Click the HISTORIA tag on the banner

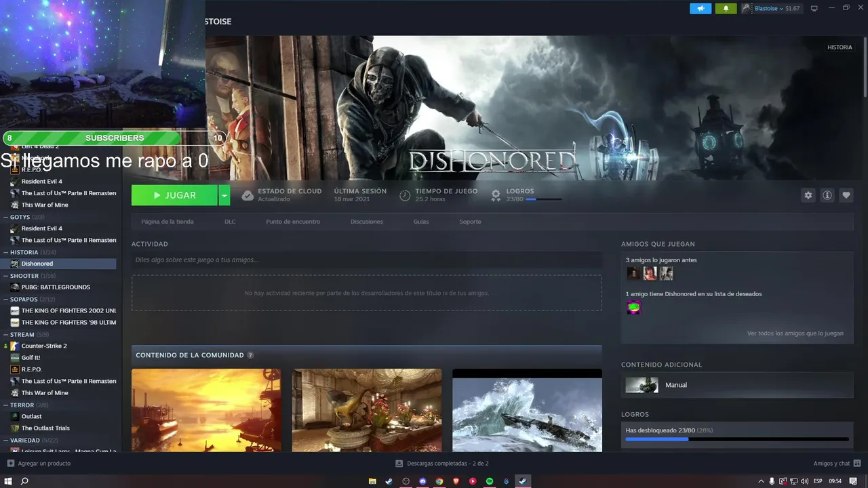point(840,47)
